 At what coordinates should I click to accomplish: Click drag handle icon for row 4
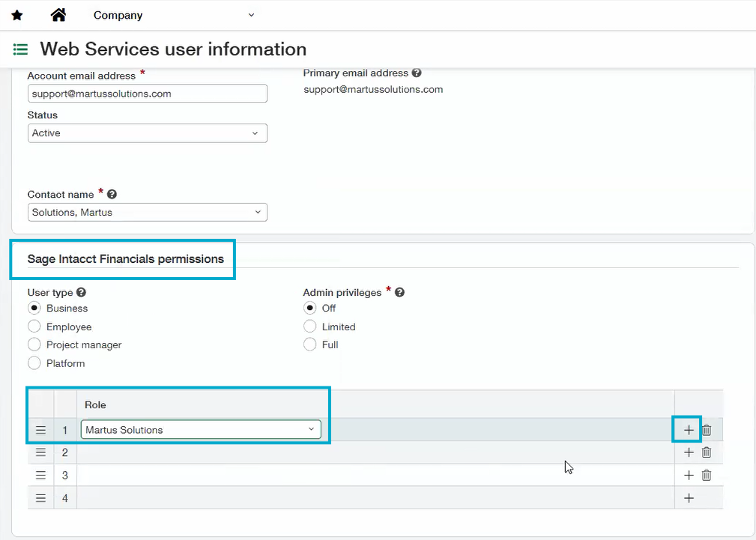click(40, 498)
